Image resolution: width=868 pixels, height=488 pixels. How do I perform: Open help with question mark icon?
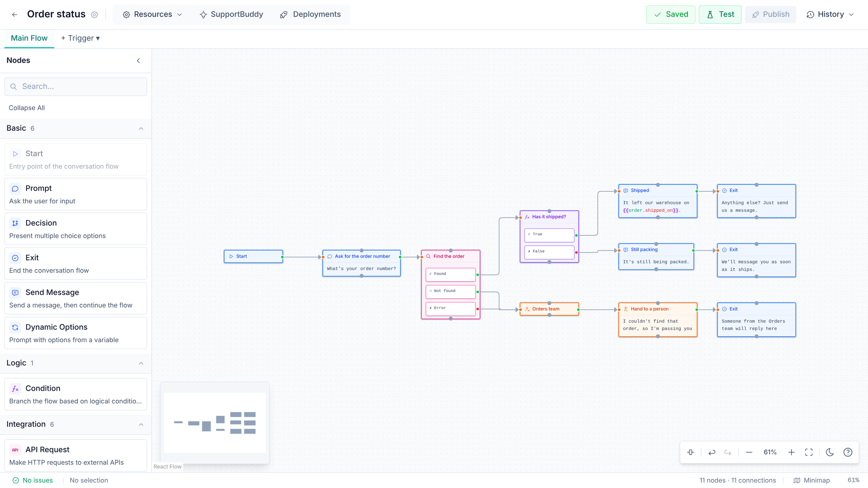pyautogui.click(x=848, y=452)
